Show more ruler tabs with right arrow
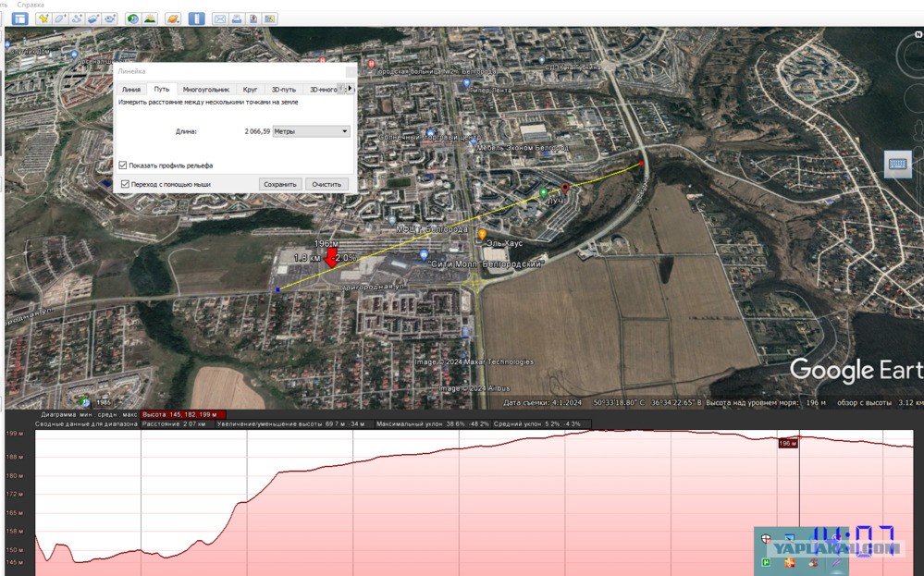The height and width of the screenshot is (576, 924). click(350, 89)
